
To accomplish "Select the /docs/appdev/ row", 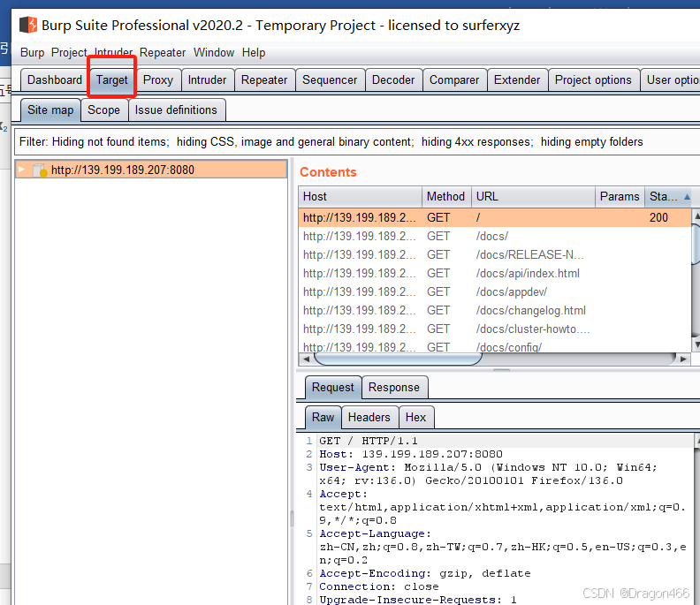I will pyautogui.click(x=495, y=292).
